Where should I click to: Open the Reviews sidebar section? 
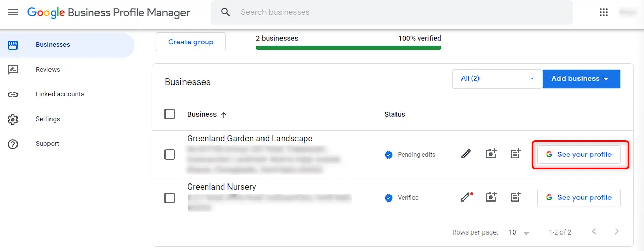tap(67, 70)
